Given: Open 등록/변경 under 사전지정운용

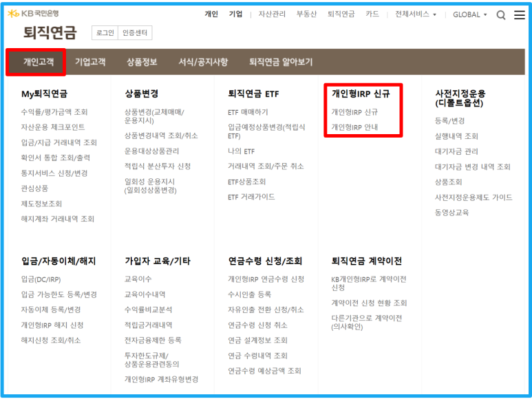Looking at the screenshot, I should (x=450, y=120).
